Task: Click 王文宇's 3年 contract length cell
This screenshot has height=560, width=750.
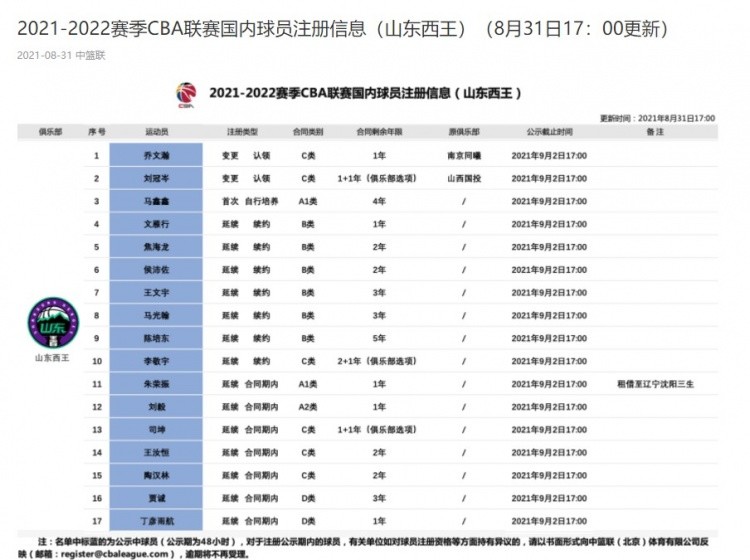Action: 379,293
